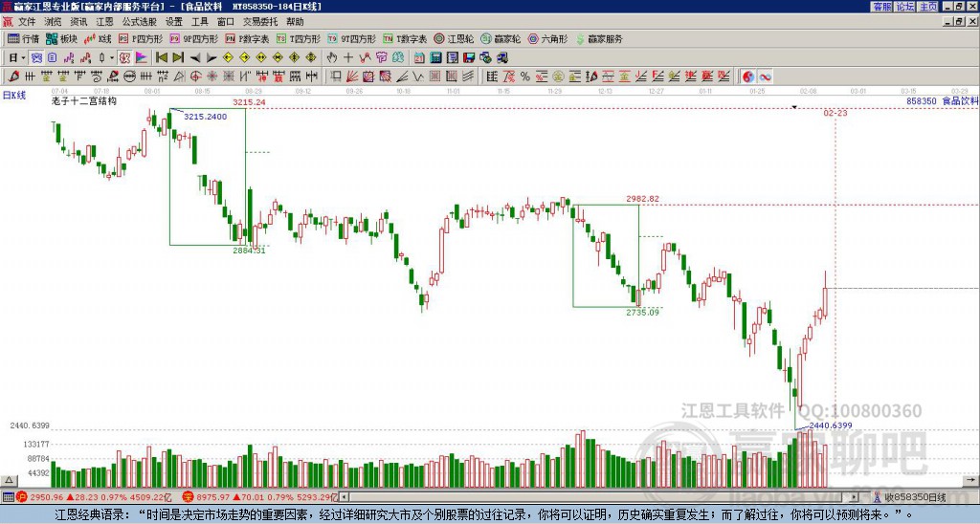Viewport: 980px width, 524px height.
Task: Open the 9T四方形 tool
Action: click(351, 38)
